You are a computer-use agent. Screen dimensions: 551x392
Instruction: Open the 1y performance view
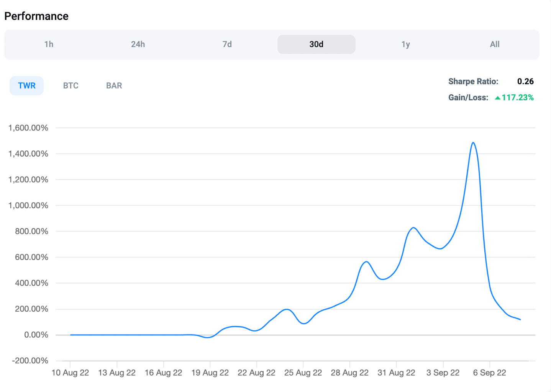tap(405, 44)
